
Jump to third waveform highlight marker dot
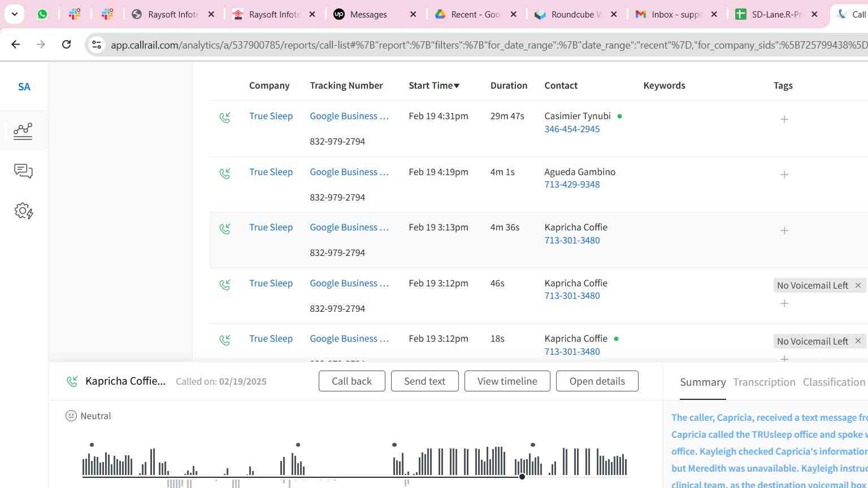click(x=394, y=445)
